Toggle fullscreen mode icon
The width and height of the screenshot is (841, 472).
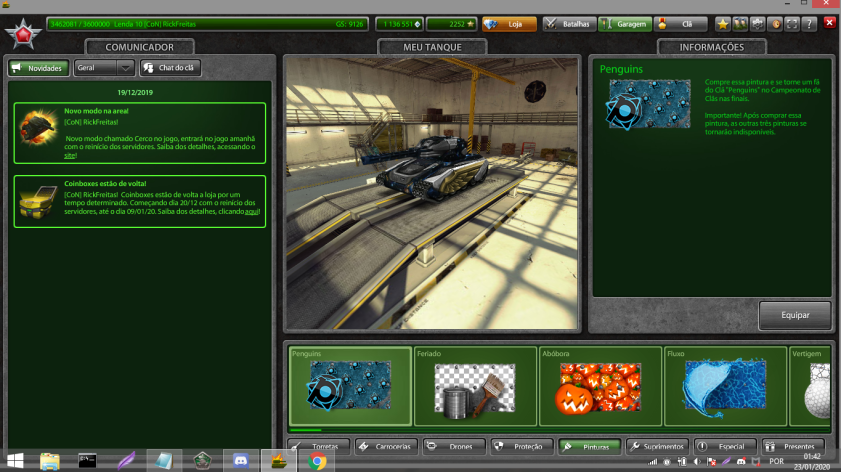coord(792,24)
